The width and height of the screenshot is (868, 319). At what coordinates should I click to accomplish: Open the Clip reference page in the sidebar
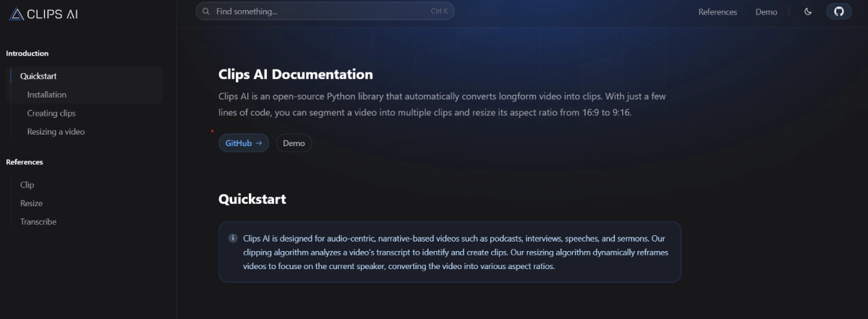[27, 184]
